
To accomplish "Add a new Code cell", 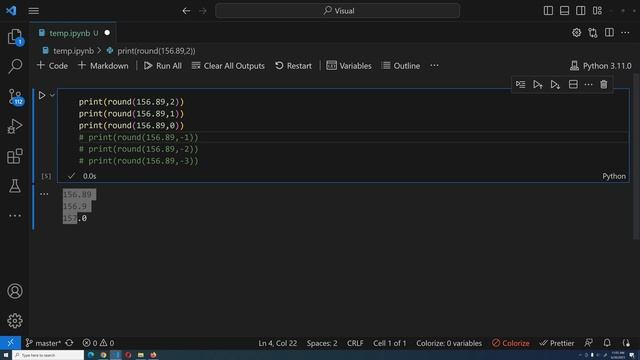I will pos(52,66).
